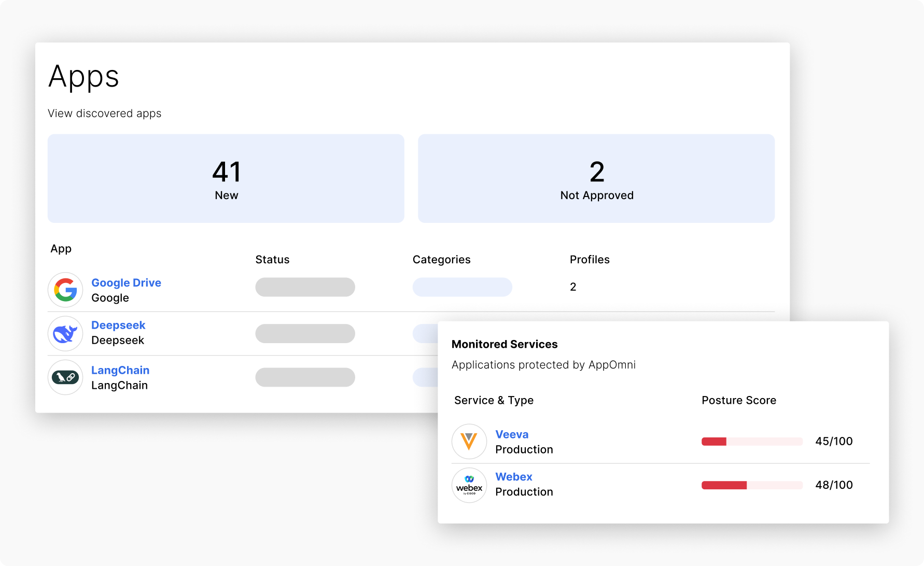Click Veeva's posture score bar
Screen dimensions: 924x566
pos(751,442)
